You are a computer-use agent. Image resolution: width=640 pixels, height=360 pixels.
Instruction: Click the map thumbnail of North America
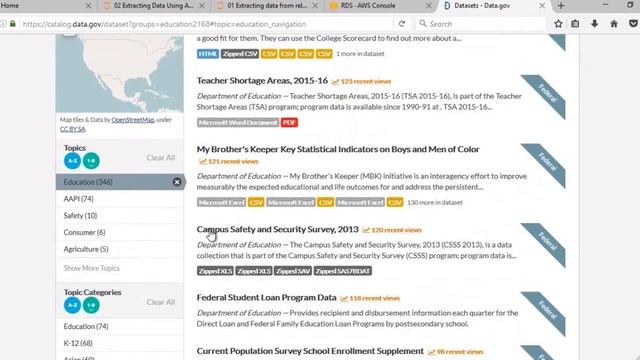tap(120, 73)
